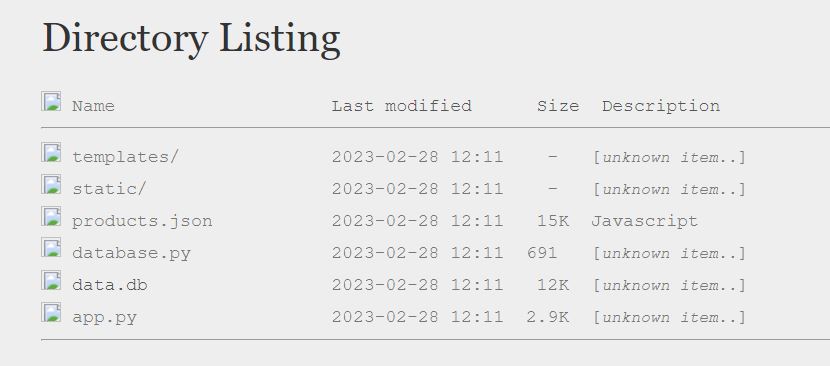Image resolution: width=830 pixels, height=366 pixels.
Task: Click the file icon for app.py
Action: pyautogui.click(x=51, y=312)
